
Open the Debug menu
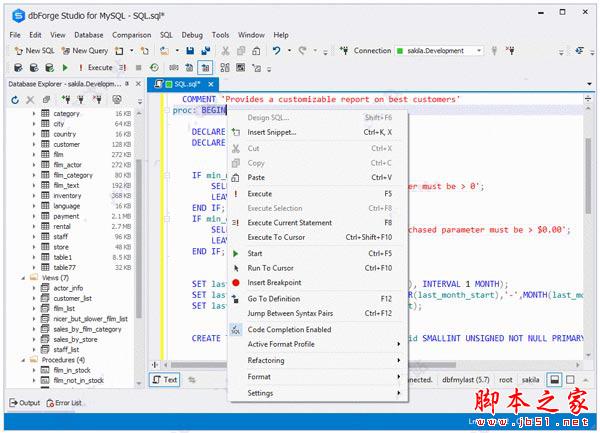click(192, 35)
